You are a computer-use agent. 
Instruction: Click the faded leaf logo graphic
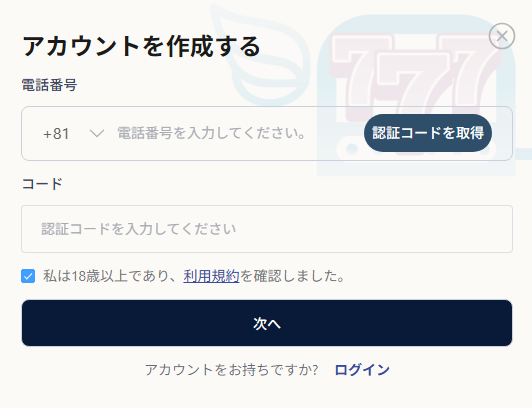click(260, 54)
